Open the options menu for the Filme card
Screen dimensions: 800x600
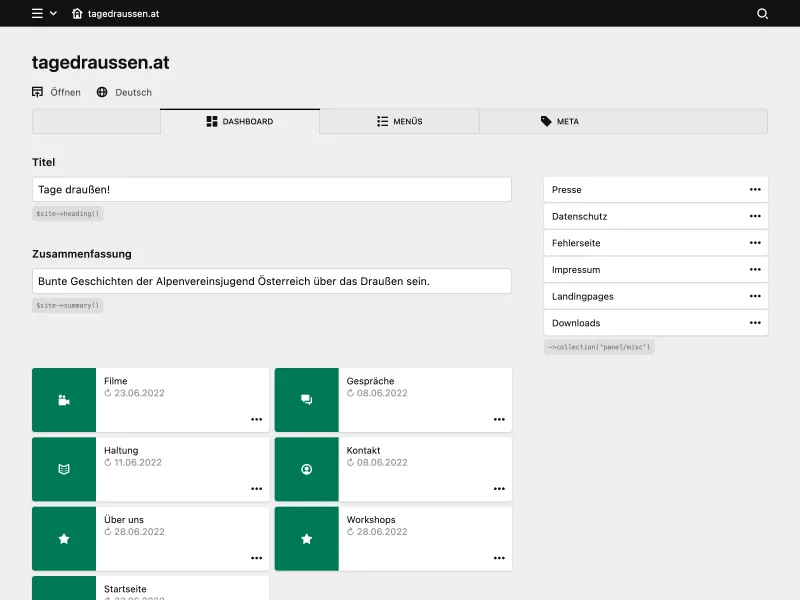coord(256,420)
